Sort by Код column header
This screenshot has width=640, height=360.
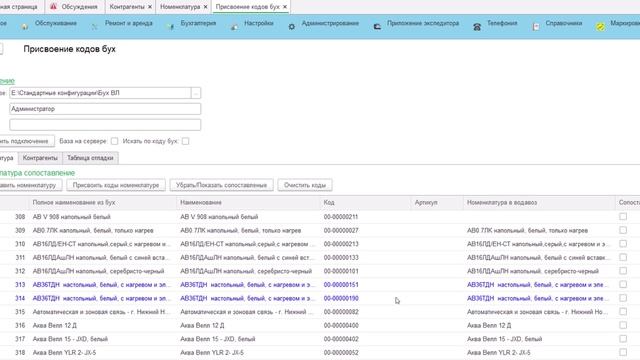coord(366,202)
